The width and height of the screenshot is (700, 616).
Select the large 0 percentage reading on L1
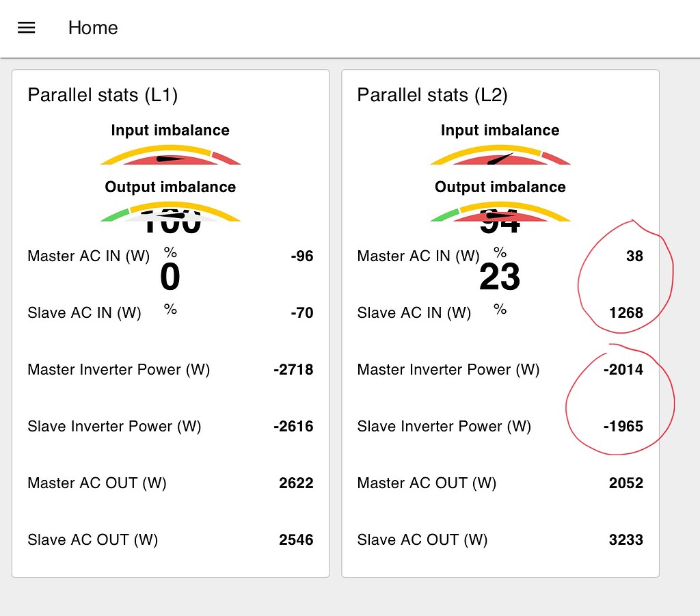click(x=170, y=277)
